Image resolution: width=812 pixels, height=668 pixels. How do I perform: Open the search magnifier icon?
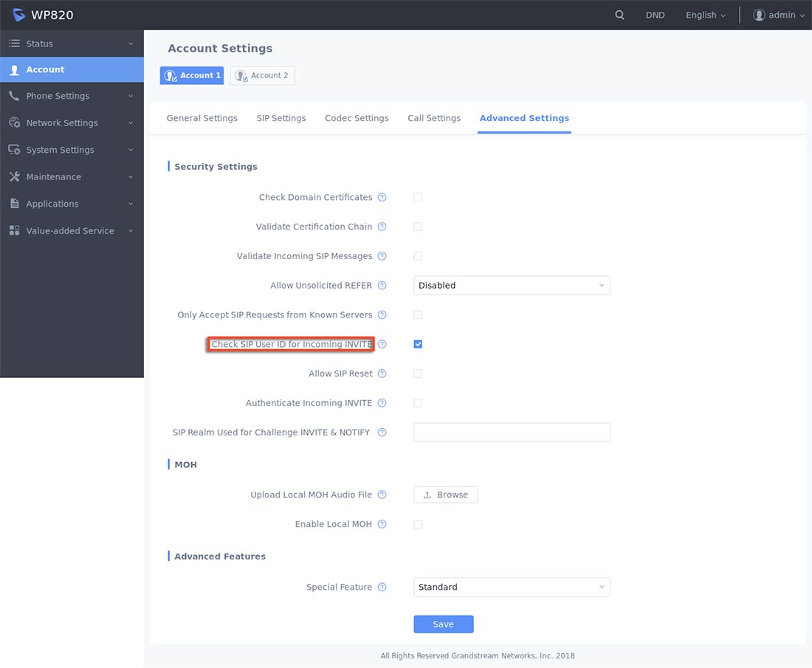pyautogui.click(x=619, y=15)
